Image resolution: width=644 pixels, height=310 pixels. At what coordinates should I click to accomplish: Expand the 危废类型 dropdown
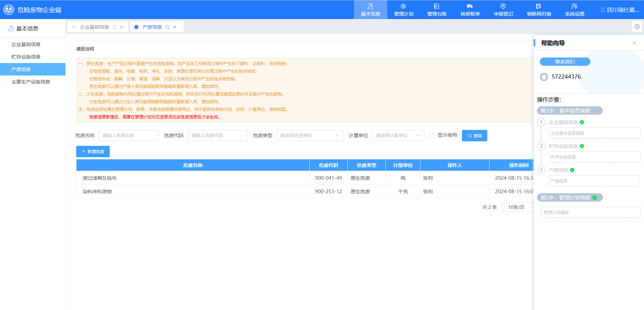(x=310, y=135)
